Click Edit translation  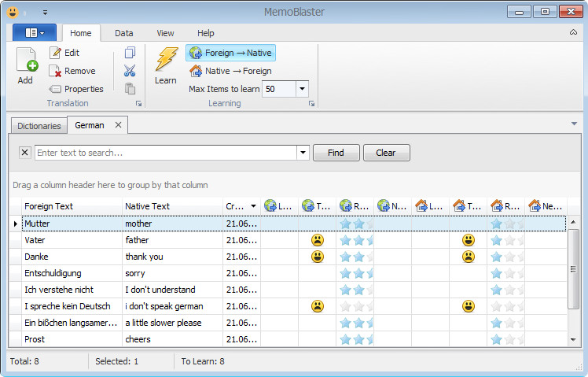[x=64, y=53]
